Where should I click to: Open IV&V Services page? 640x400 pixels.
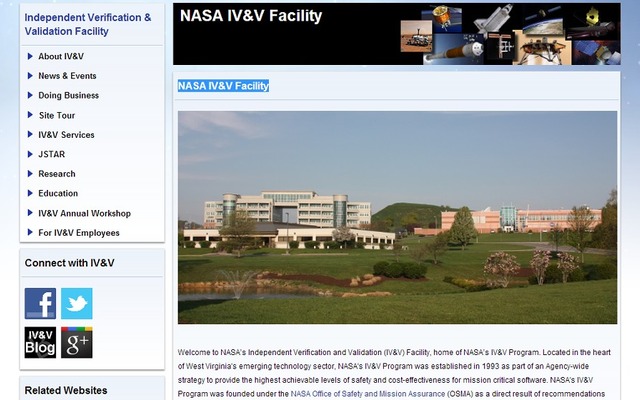(66, 135)
